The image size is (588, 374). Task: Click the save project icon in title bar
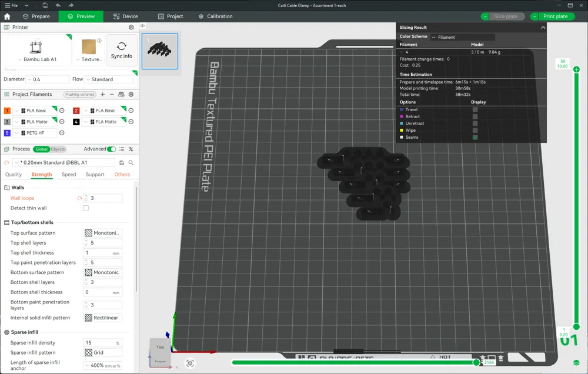pos(45,5)
